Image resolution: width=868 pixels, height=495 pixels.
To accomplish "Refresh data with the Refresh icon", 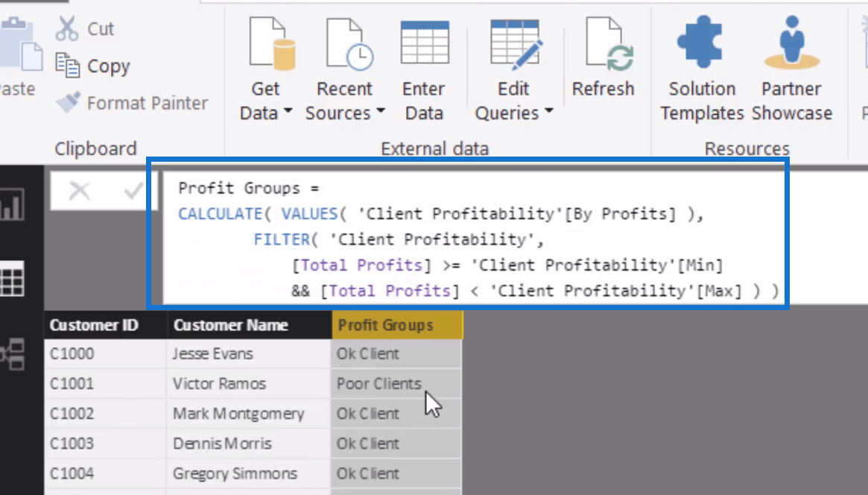I will click(609, 44).
